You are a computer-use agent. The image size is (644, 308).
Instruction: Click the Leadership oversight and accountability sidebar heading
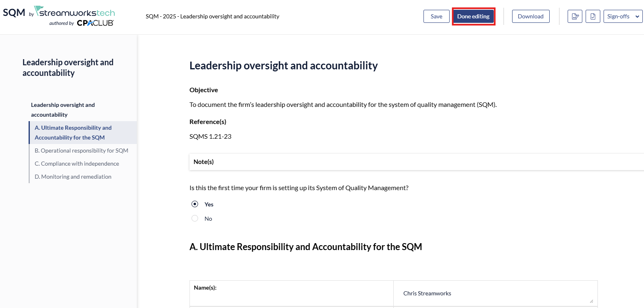[63, 110]
